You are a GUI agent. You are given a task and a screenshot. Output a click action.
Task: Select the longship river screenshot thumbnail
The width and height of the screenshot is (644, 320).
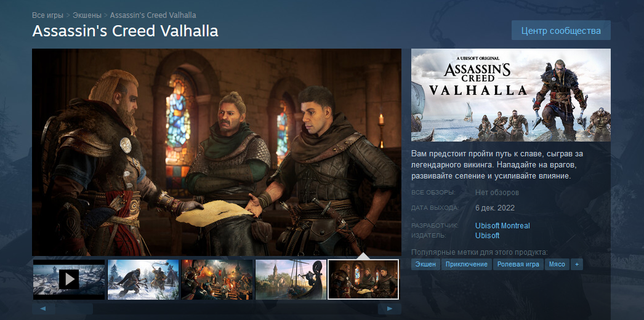coord(291,279)
